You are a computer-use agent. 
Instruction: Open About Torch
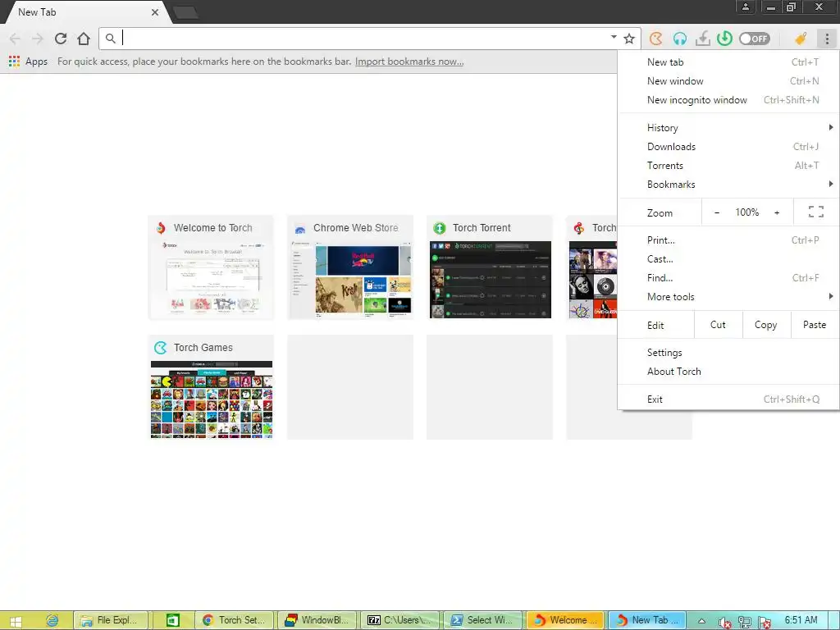click(728, 372)
